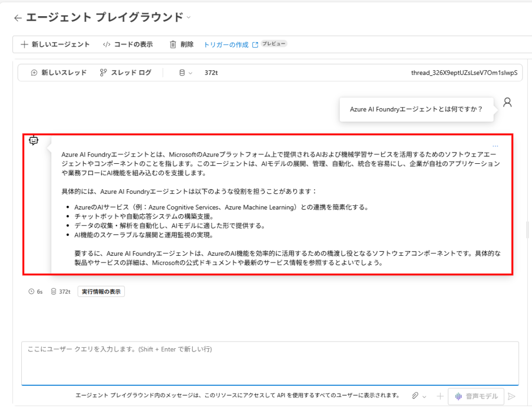Click the send arrow icon
This screenshot has height=407, width=532.
[x=511, y=396]
